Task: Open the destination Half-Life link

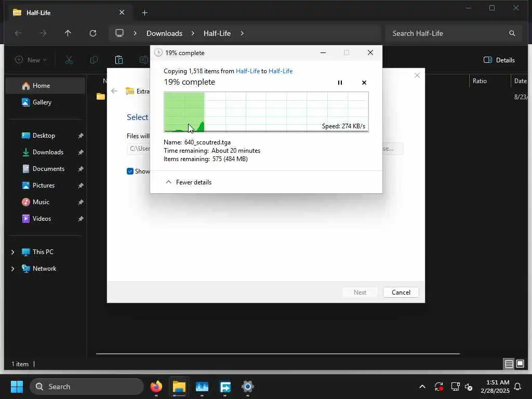Action: (x=281, y=71)
